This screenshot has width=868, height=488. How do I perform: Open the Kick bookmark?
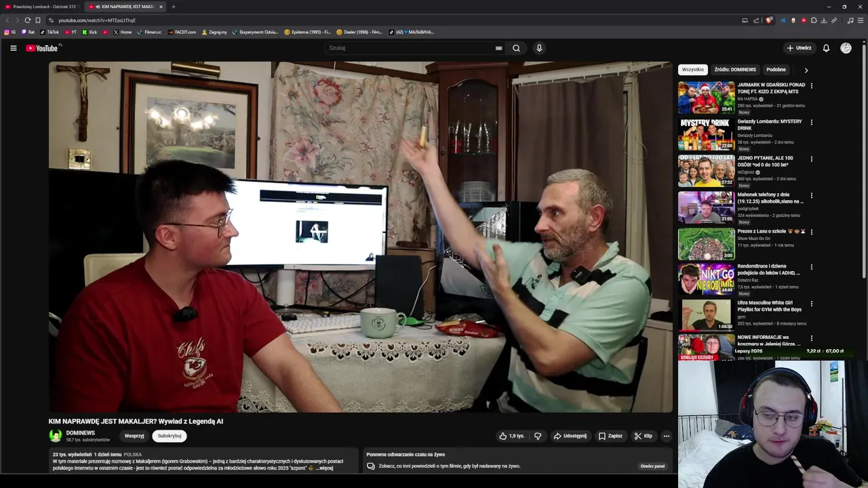coord(90,32)
